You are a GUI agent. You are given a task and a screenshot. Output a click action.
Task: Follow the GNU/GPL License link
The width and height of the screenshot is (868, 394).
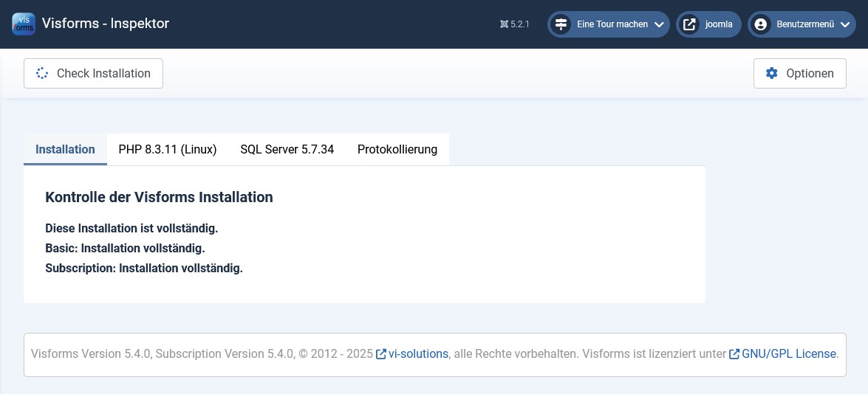pos(788,354)
